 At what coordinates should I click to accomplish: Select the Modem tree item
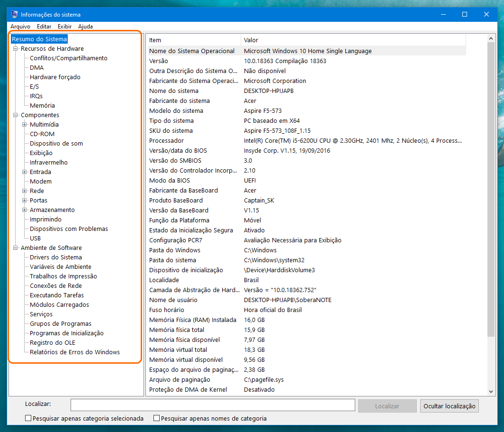tap(41, 182)
